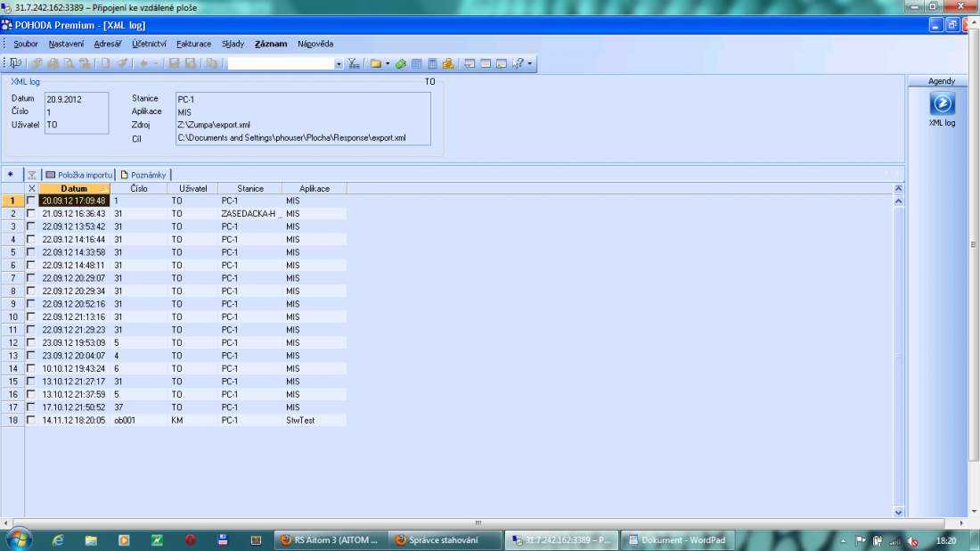
Task: Click the exit door toolbar icon
Action: coord(16,63)
